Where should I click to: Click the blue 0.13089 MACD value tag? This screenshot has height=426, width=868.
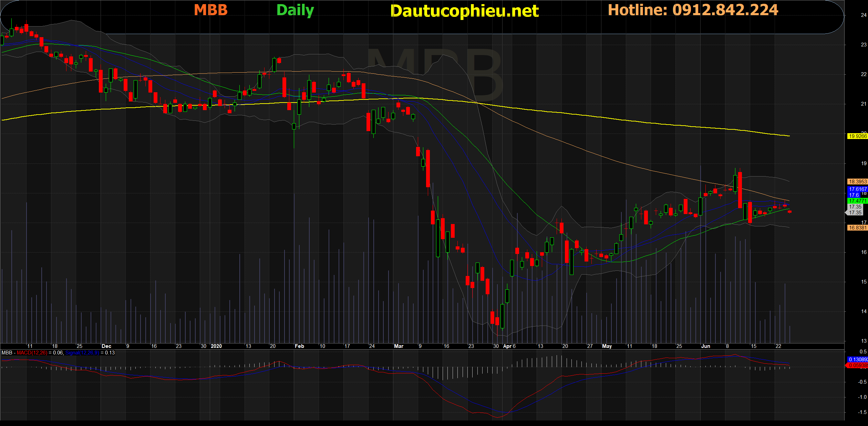pyautogui.click(x=857, y=360)
